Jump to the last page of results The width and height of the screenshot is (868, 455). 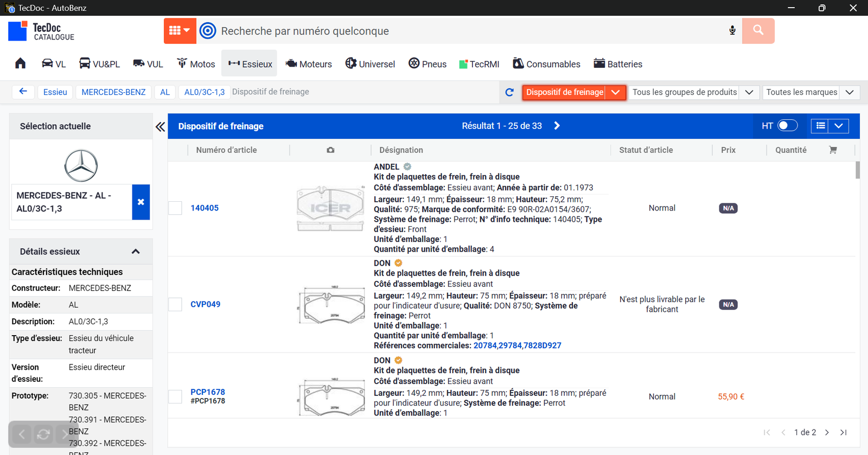point(844,433)
